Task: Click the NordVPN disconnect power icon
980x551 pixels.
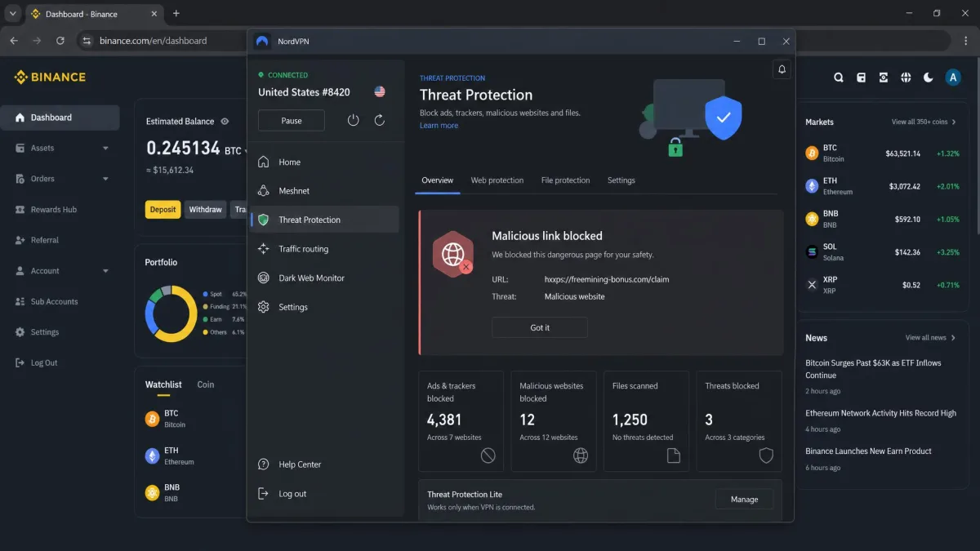Action: (353, 120)
